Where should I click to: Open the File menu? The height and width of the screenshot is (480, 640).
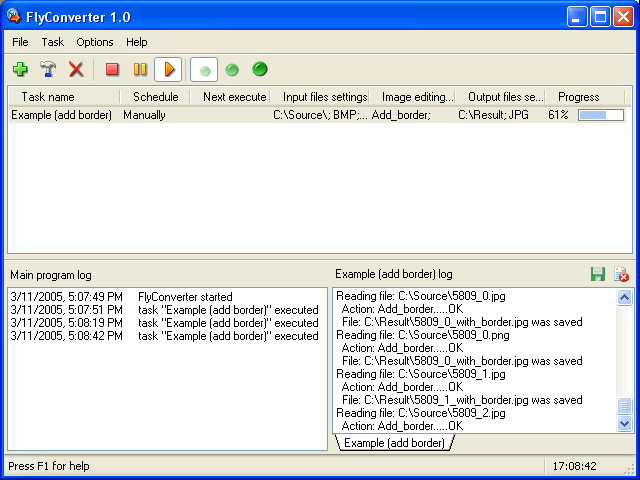20,42
